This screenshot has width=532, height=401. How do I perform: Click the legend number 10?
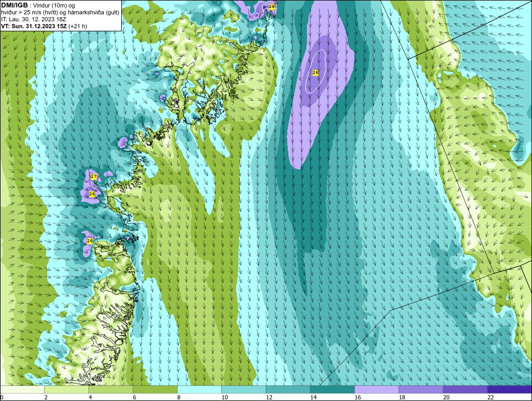pyautogui.click(x=225, y=397)
